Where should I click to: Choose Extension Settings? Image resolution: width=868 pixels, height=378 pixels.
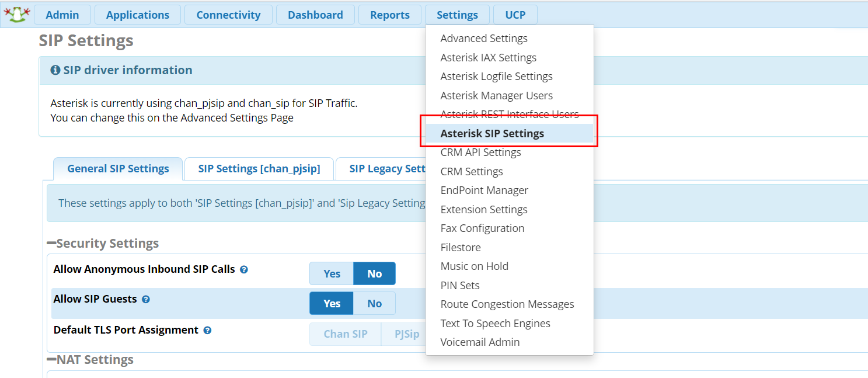tap(509, 210)
